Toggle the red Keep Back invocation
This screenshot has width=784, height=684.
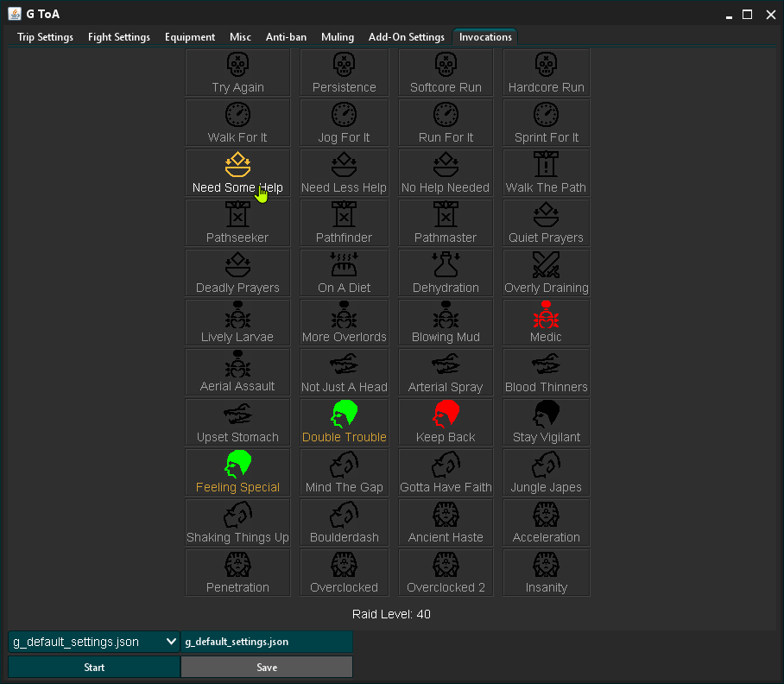point(446,422)
